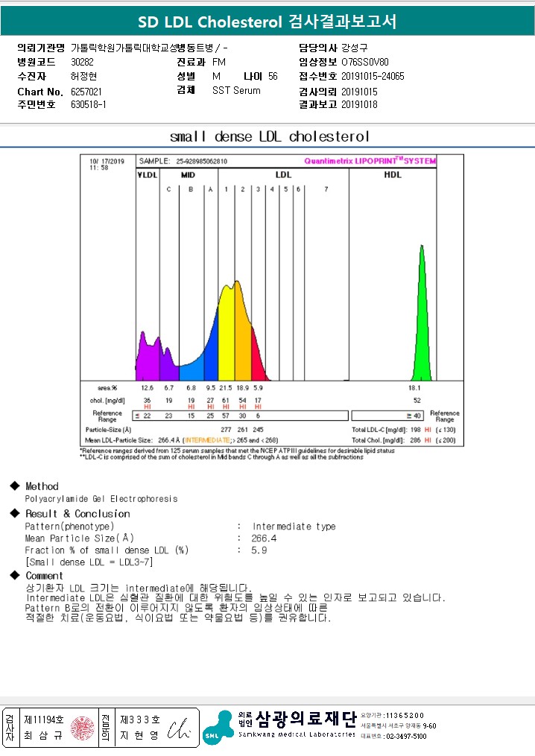Click Total LDL-C value "198"

(415, 430)
